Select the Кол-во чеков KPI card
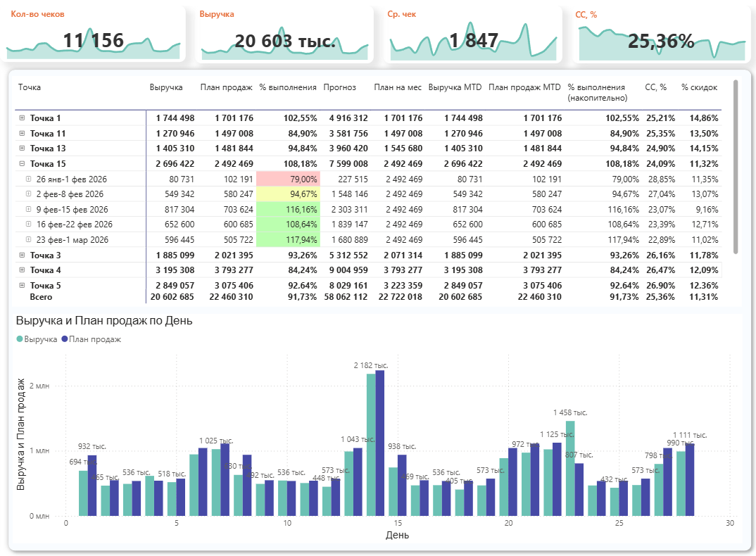Viewport: 756px width, 556px height. pyautogui.click(x=93, y=35)
